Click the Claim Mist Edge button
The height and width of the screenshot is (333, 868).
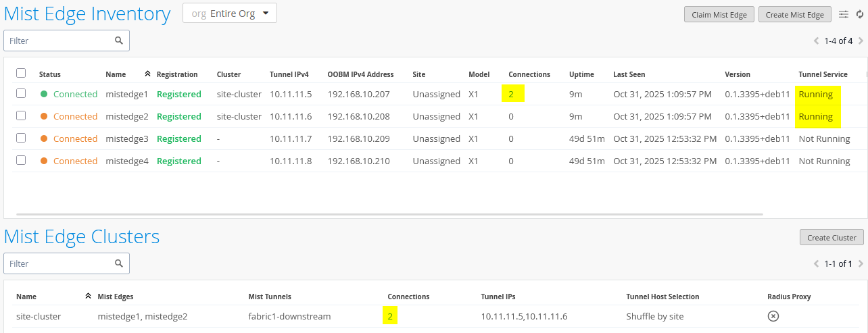click(x=719, y=14)
